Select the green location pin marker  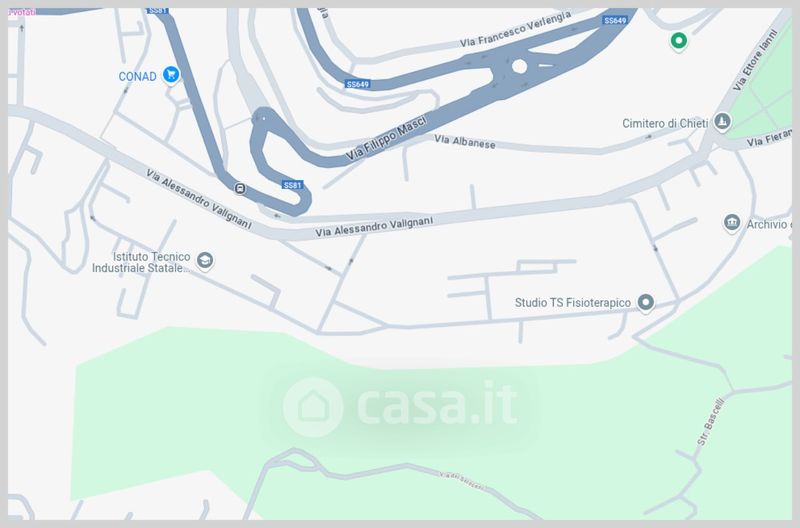(679, 41)
